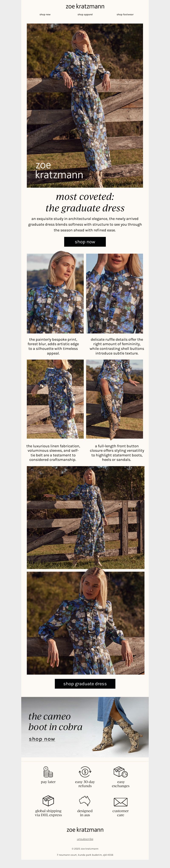This screenshot has height=868, width=170.
Task: Click the designed in aus map icon
Action: [x=85, y=801]
